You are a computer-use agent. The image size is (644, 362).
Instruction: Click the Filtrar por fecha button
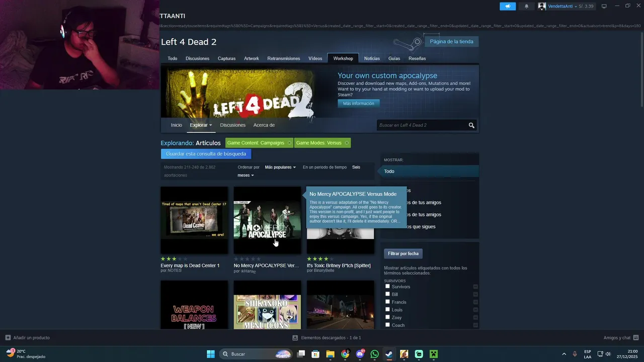[x=403, y=254]
